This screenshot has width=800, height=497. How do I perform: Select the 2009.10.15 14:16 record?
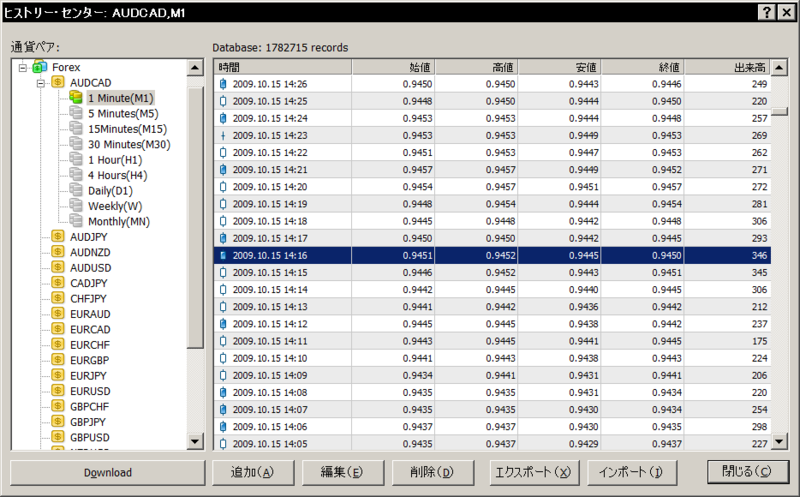(x=492, y=255)
